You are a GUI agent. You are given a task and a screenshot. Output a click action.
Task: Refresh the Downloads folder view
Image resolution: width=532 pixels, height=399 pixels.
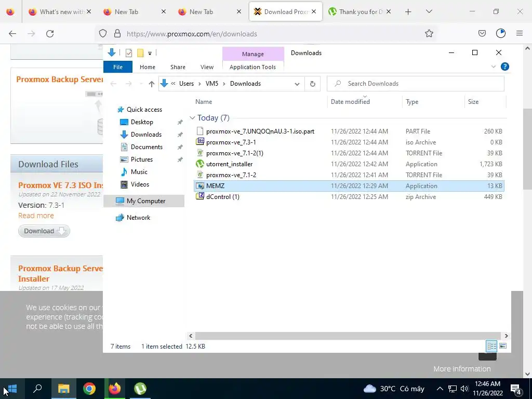[312, 84]
